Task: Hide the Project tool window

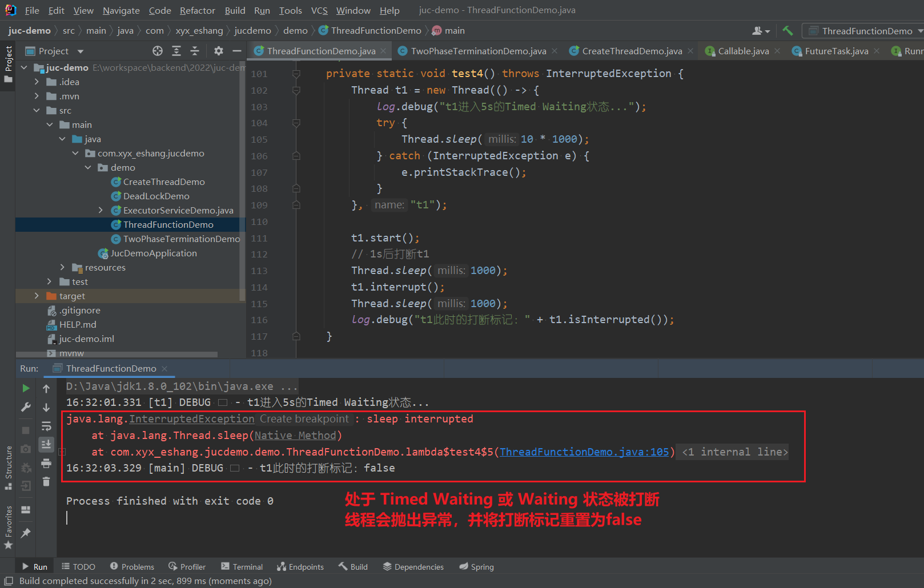Action: [237, 51]
